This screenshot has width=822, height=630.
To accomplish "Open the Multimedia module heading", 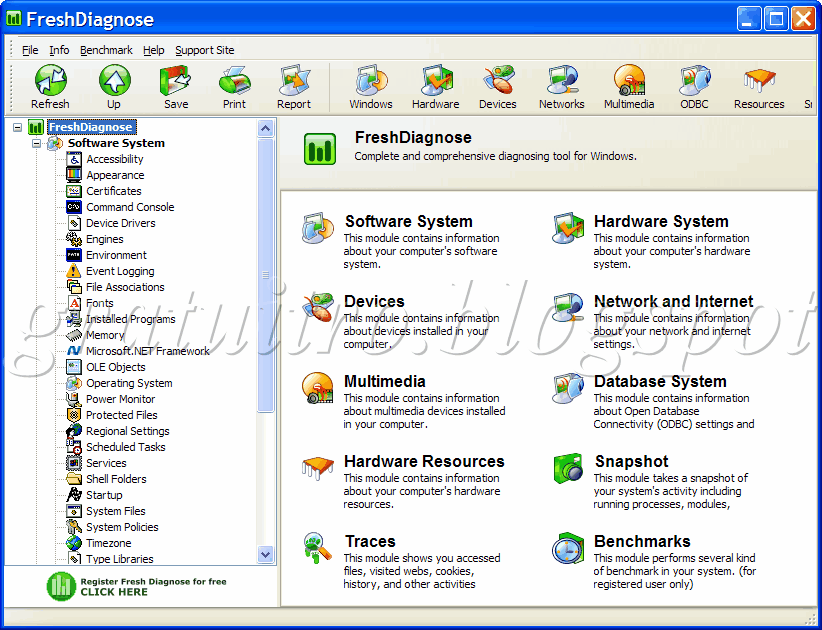I will click(385, 382).
